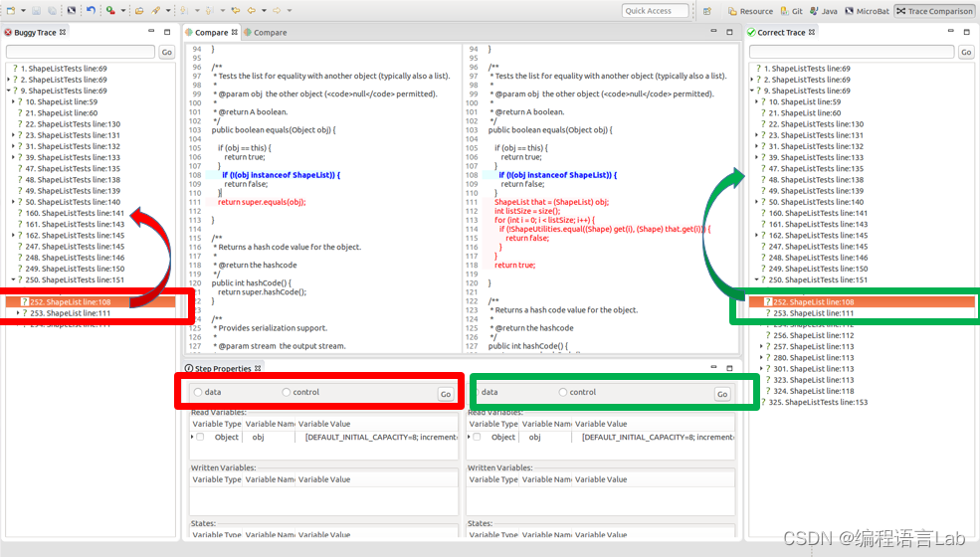Open the New file dropdown arrow
Image resolution: width=980 pixels, height=557 pixels.
[23, 11]
